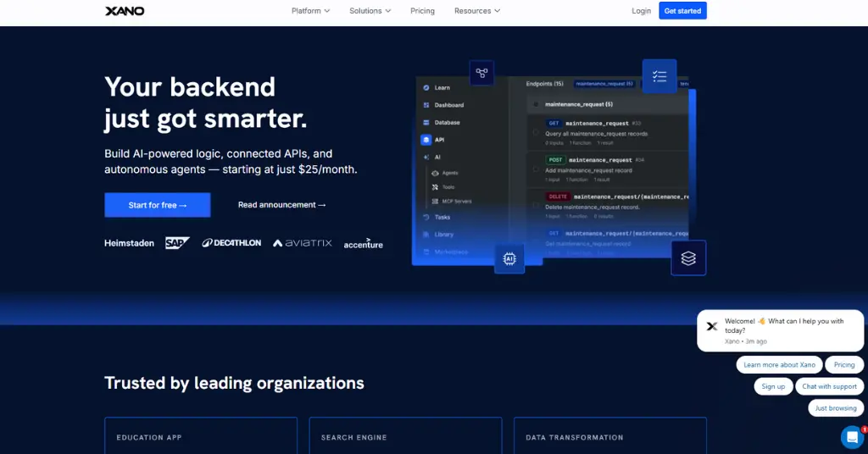
Task: Choose Pricing chat quick reply
Action: coord(844,365)
